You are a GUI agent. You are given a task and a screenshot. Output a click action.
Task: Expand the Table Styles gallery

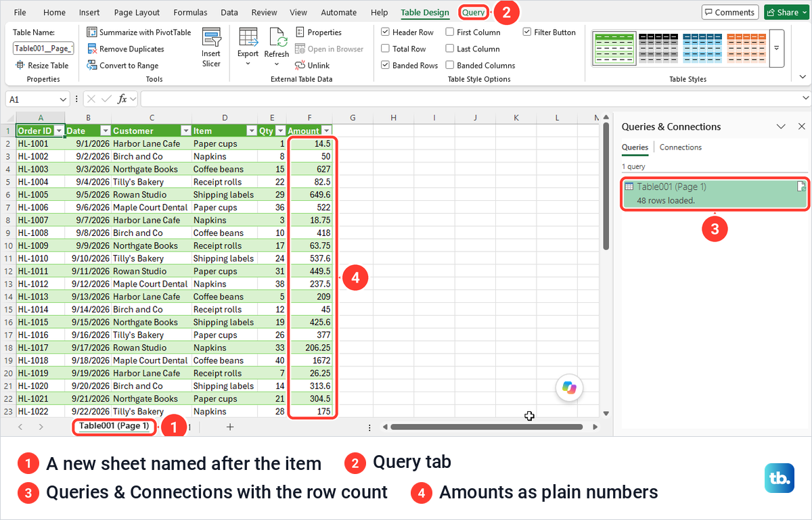pos(777,48)
